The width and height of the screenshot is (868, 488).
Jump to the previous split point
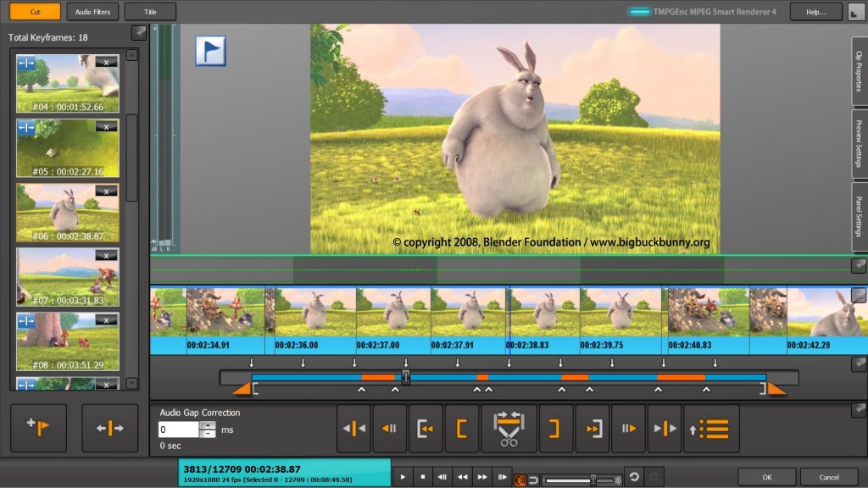(354, 428)
